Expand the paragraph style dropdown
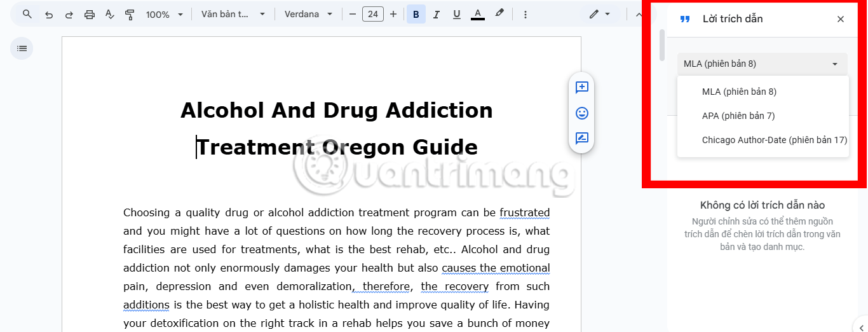 (x=233, y=14)
